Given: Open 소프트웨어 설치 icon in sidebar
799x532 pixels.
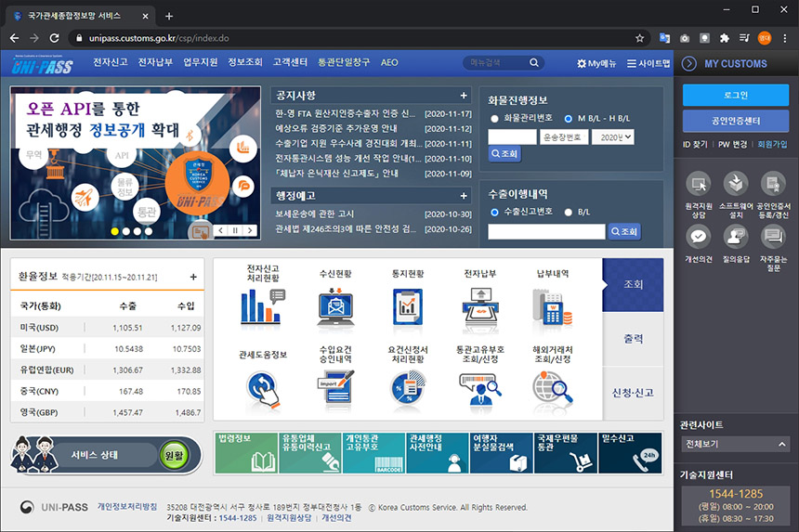Looking at the screenshot, I should point(736,184).
